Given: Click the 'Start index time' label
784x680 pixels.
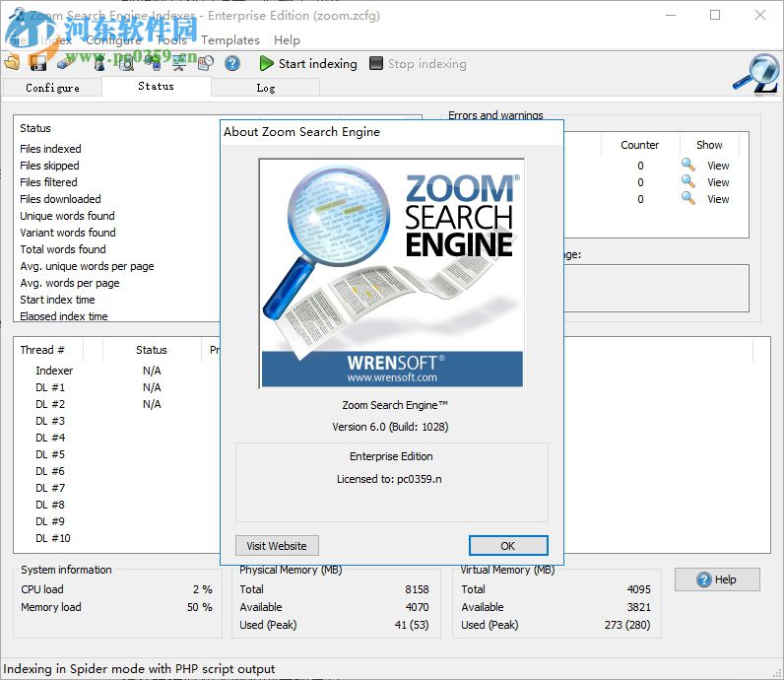Looking at the screenshot, I should (x=57, y=300).
